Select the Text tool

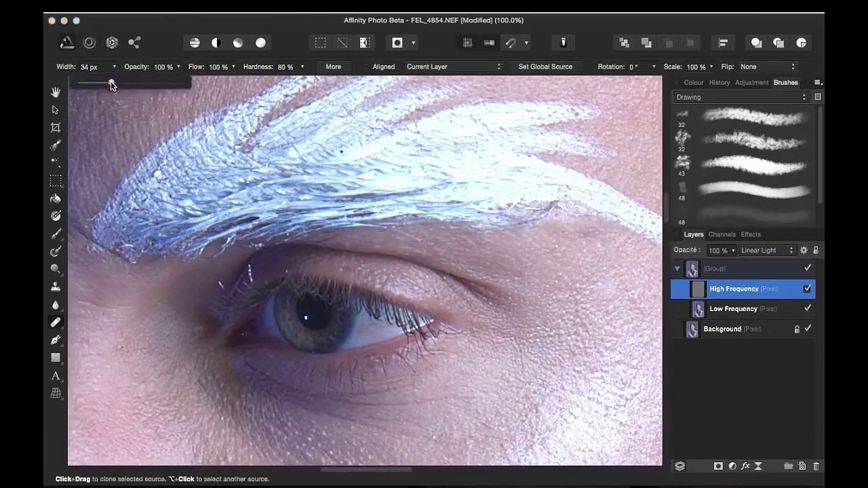tap(56, 375)
